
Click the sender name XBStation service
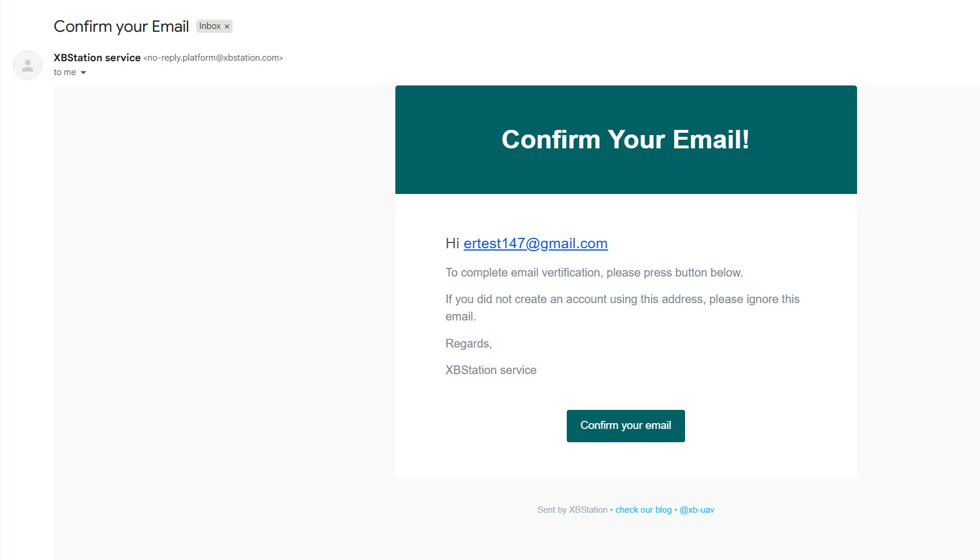[97, 58]
